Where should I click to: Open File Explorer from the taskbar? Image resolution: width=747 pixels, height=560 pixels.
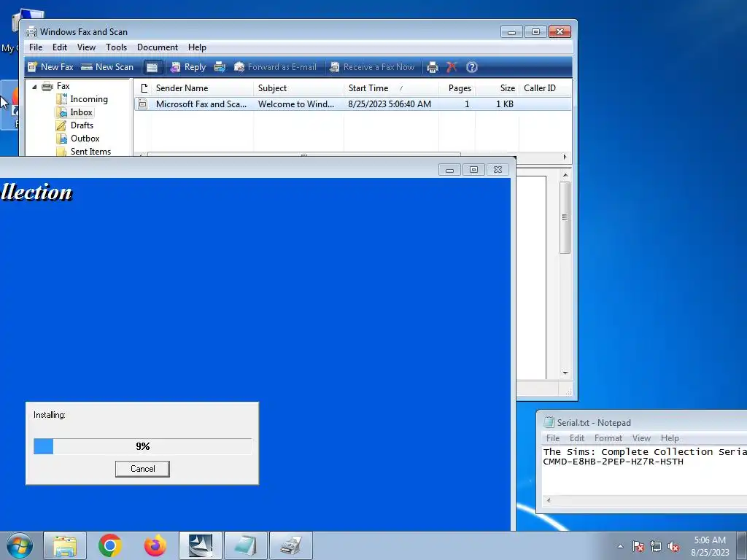pyautogui.click(x=65, y=545)
